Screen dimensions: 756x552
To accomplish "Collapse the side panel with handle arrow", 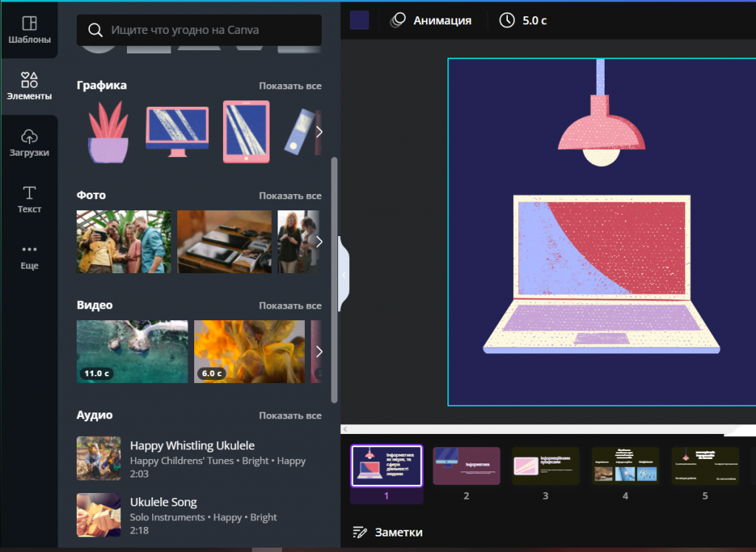I will [x=343, y=275].
